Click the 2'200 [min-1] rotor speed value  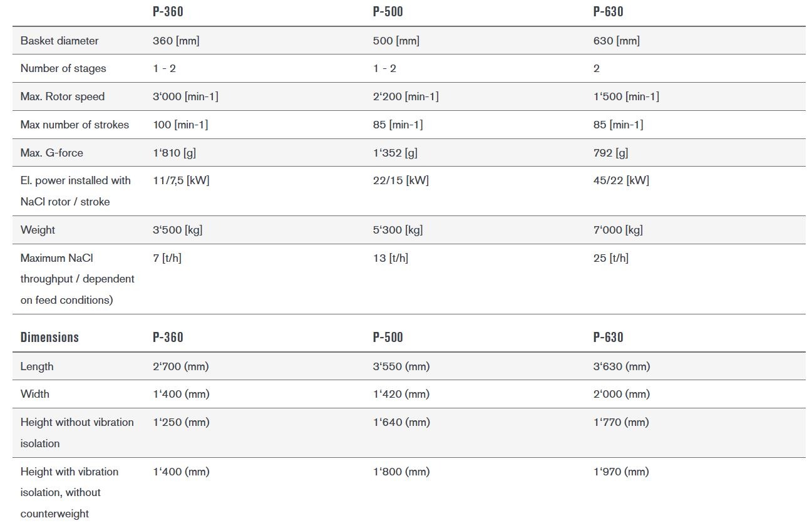point(405,96)
